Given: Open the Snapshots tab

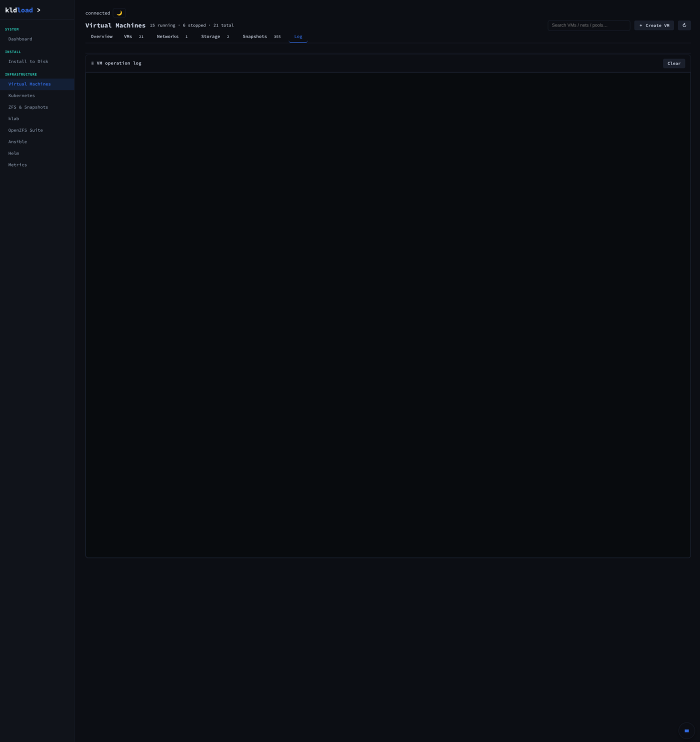Looking at the screenshot, I should [x=261, y=37].
